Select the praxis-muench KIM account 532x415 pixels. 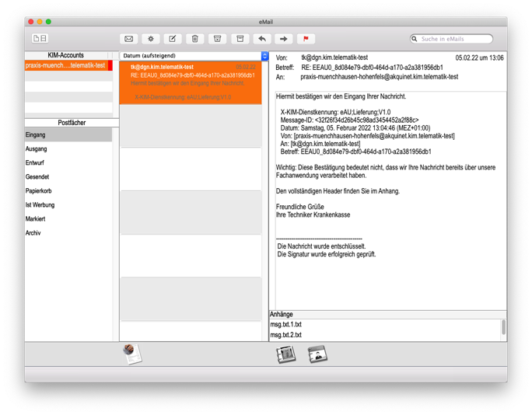(67, 66)
